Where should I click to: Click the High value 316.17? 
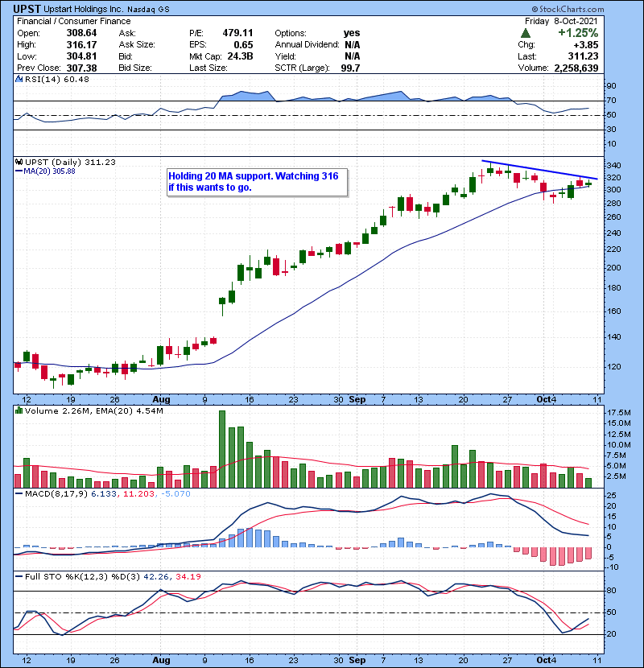(x=81, y=45)
